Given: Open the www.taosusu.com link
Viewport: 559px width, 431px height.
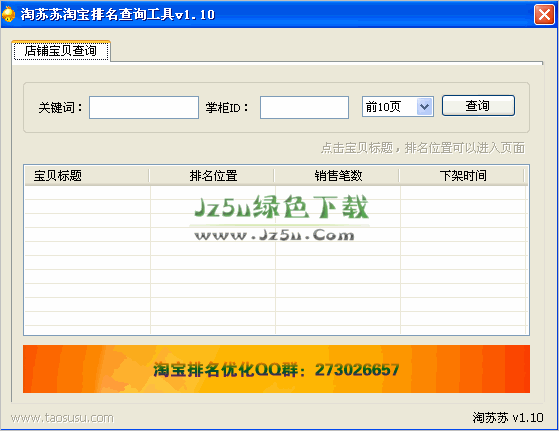Looking at the screenshot, I should coord(62,418).
